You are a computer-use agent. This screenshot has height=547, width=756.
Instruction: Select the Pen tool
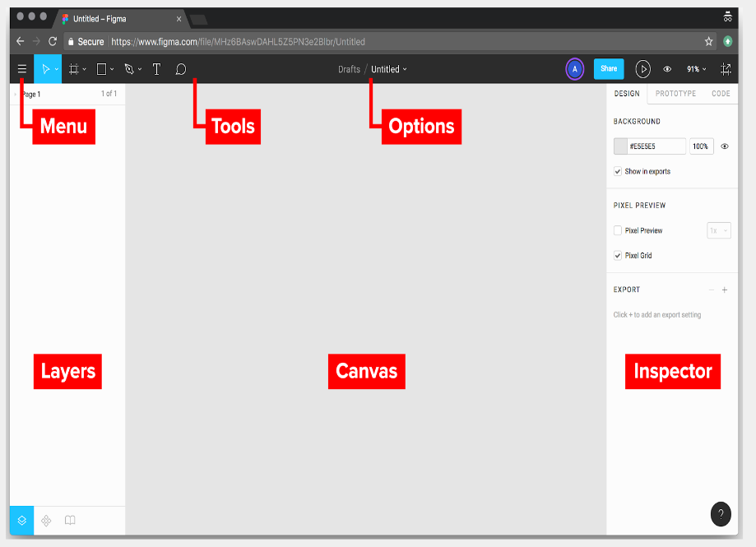[128, 69]
